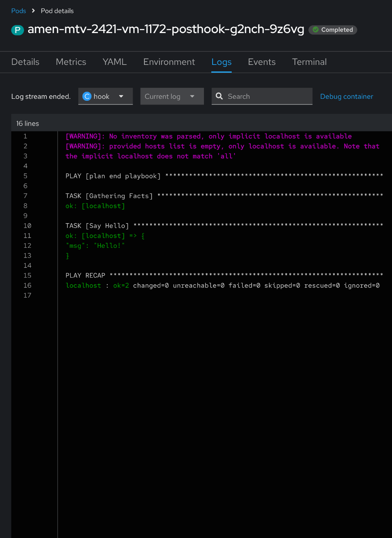392x538 pixels.
Task: Click the teal Pod 'P' resource icon
Action: click(18, 30)
